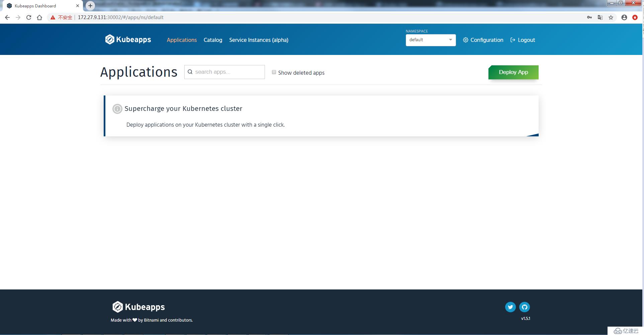Click the info icon beside Supercharge heading
Image resolution: width=644 pixels, height=335 pixels.
[x=117, y=109]
